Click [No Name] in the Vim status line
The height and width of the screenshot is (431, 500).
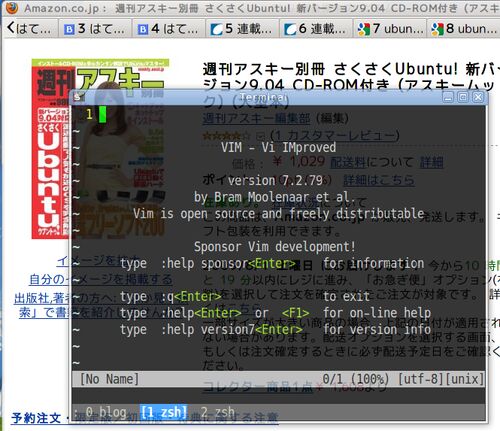coord(109,379)
